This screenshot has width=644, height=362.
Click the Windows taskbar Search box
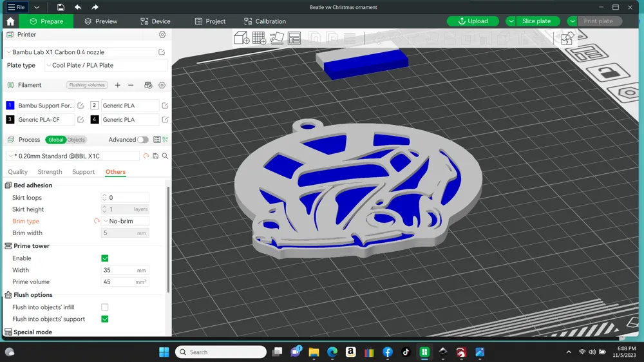(220, 352)
